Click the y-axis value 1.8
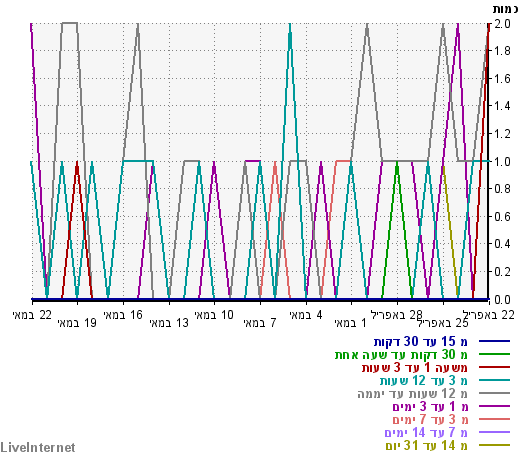This screenshot has height=457, width=520. (502, 51)
